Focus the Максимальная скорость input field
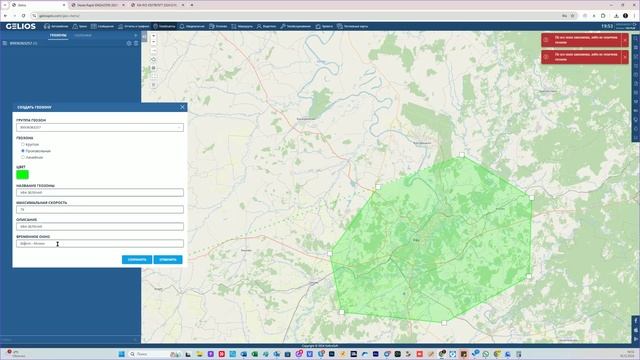Image resolution: width=640 pixels, height=360 pixels. point(100,209)
